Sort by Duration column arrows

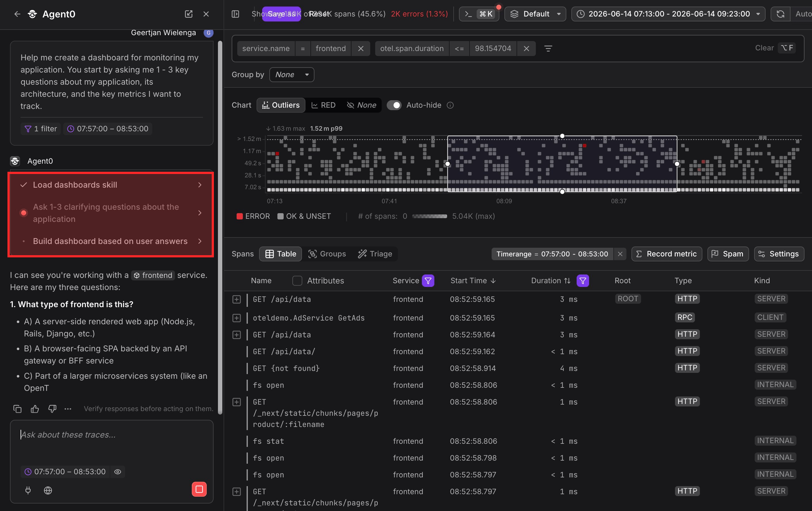567,281
